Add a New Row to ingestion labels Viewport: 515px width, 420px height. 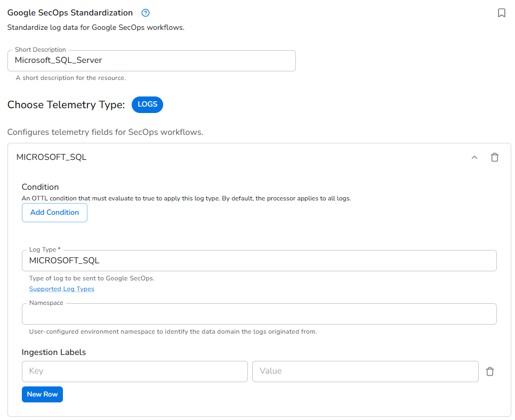42,394
